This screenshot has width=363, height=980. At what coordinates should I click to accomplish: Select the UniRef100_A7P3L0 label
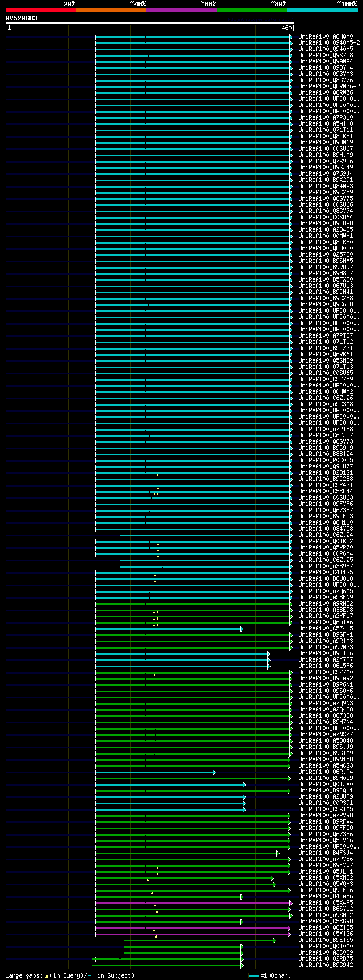click(x=325, y=118)
